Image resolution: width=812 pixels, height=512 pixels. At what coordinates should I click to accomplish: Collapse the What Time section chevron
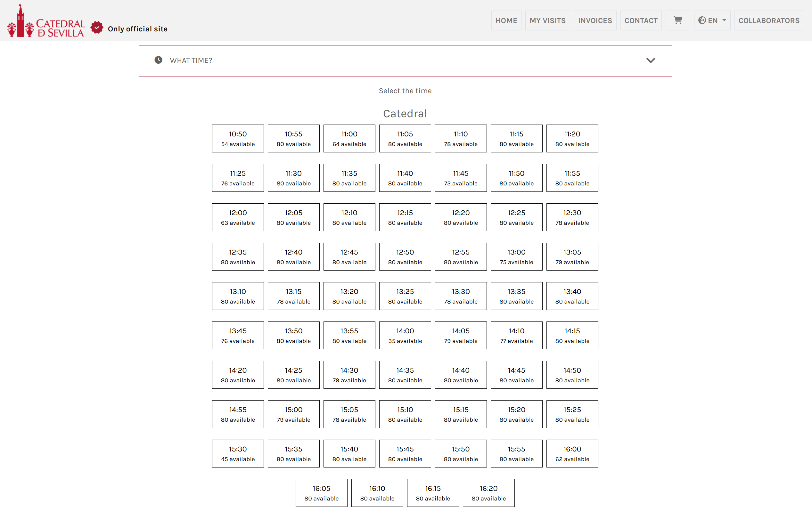[x=651, y=60]
